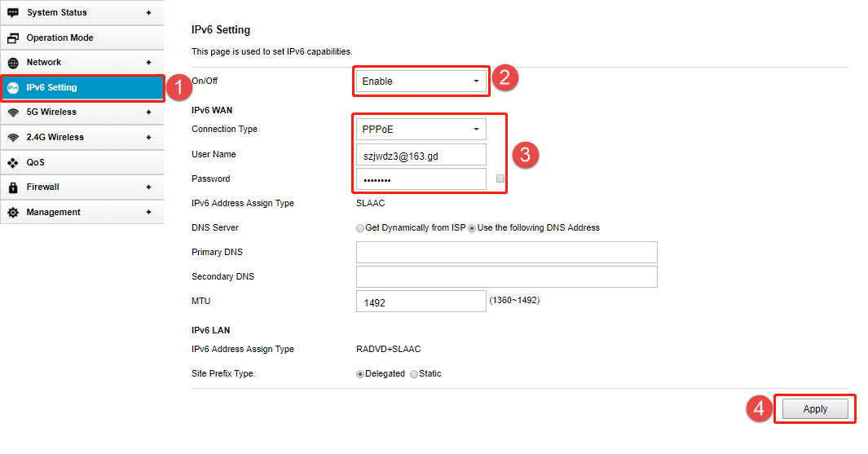This screenshot has width=868, height=454.
Task: Open the On/Off Enable dropdown
Action: pos(421,82)
